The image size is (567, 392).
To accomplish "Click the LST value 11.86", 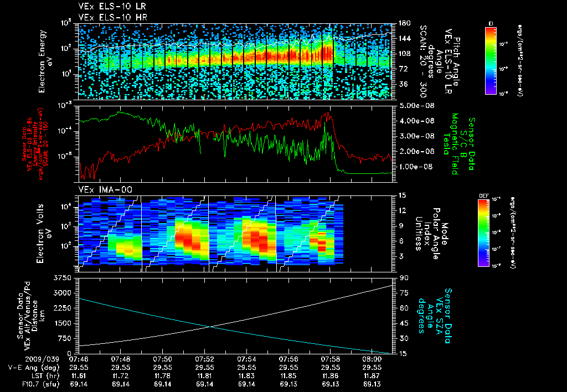I will point(331,376).
